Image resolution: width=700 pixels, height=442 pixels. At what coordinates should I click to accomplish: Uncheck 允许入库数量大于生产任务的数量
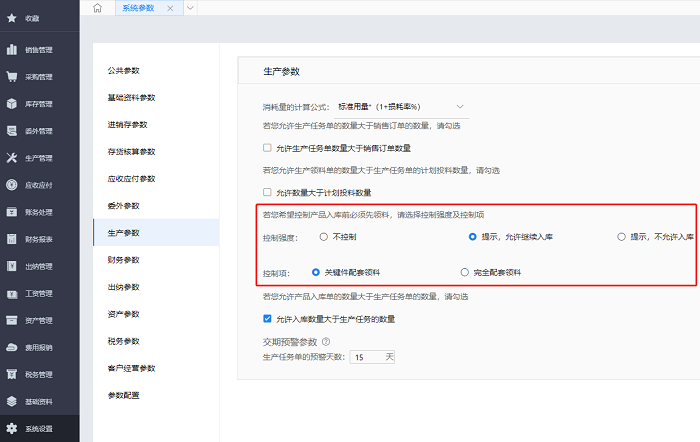267,319
